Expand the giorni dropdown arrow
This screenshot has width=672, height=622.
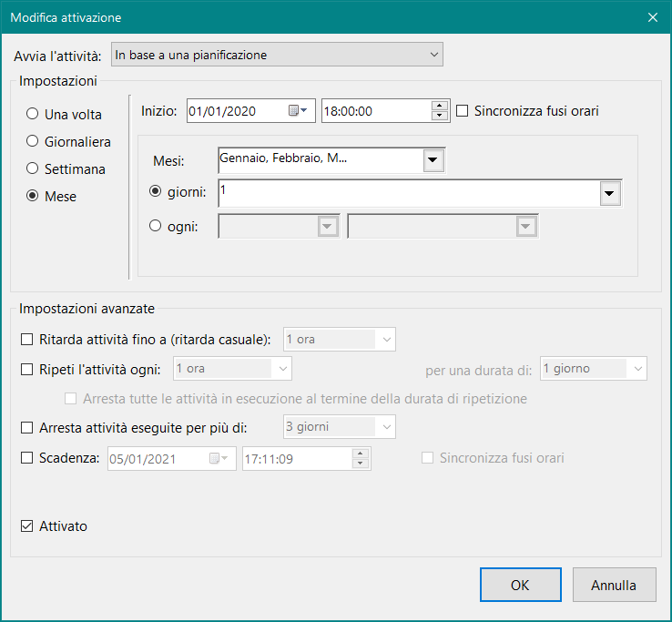pos(610,193)
